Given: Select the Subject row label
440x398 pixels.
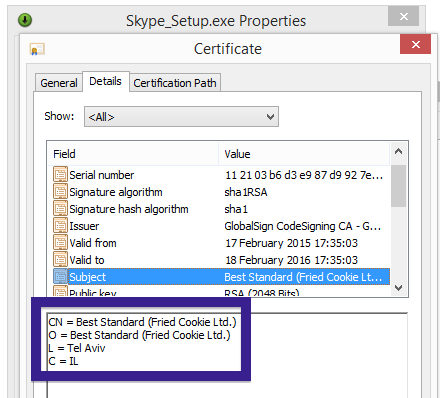Looking at the screenshot, I should [87, 277].
